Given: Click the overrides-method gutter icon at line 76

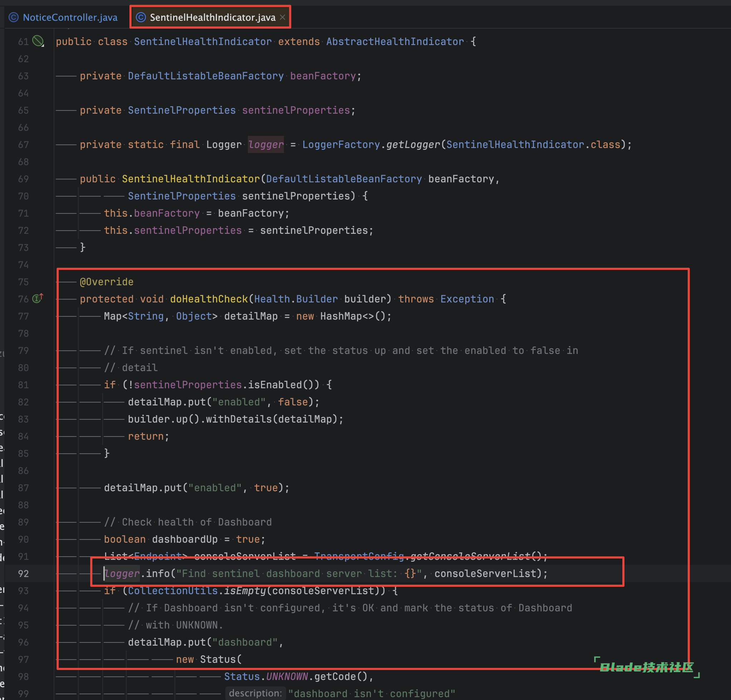Looking at the screenshot, I should point(38,298).
